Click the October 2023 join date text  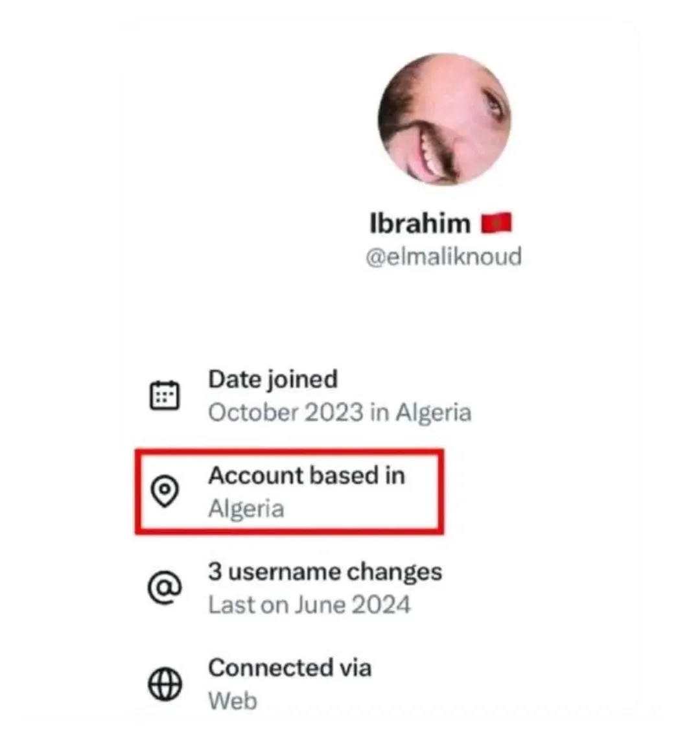coord(286,413)
